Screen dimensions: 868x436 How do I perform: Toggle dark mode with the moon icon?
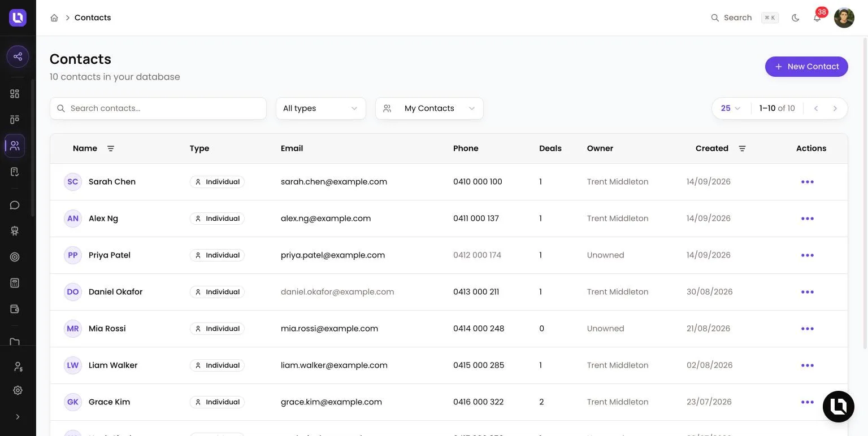click(x=796, y=18)
